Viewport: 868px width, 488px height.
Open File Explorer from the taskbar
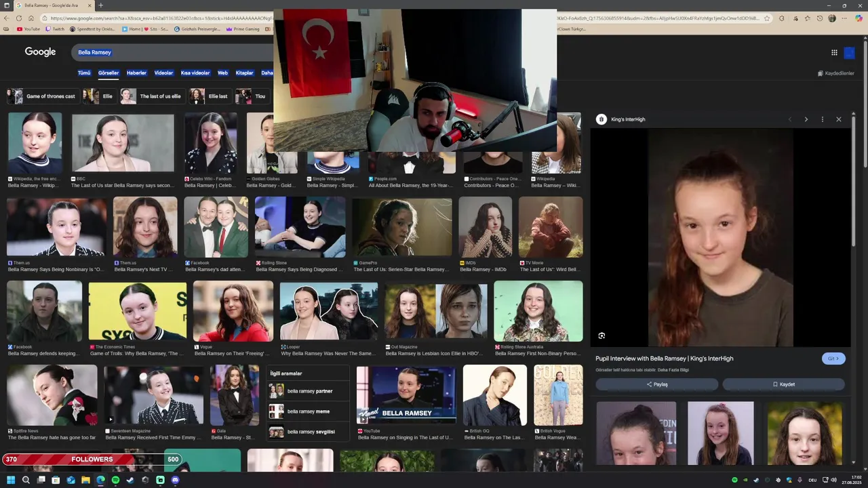tap(85, 480)
